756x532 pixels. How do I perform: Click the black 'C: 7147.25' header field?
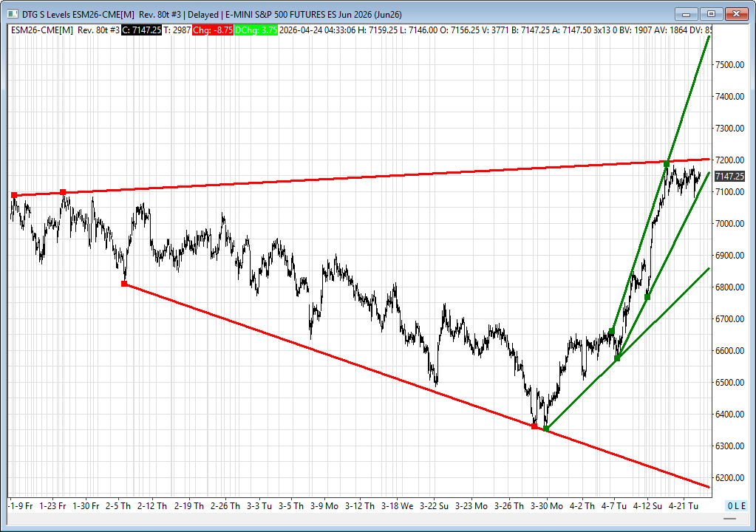tap(141, 30)
